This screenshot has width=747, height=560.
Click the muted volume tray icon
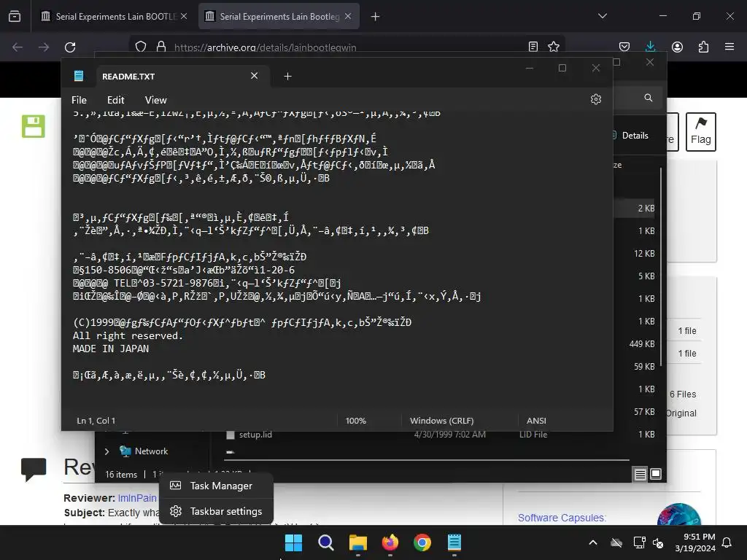[x=658, y=542]
